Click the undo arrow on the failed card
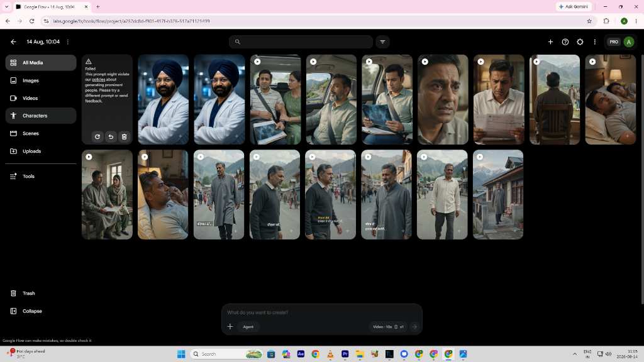Screen dimensions: 644x362 [x=111, y=136]
